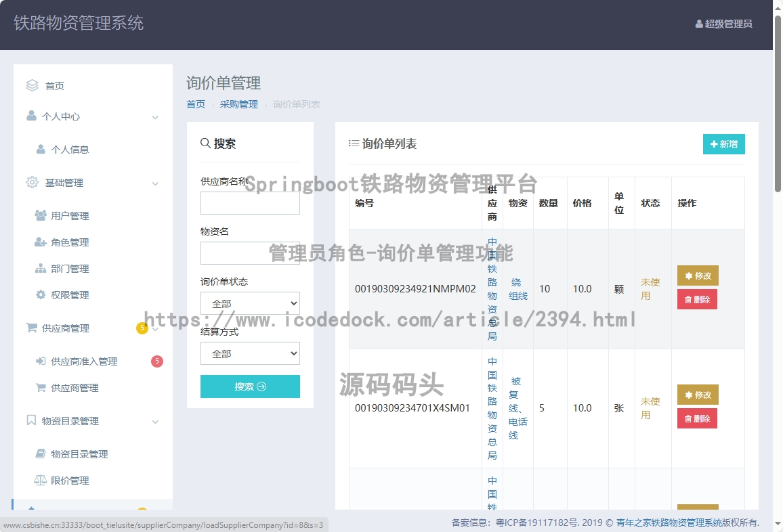
Task: Click the 价格 column header
Action: (582, 203)
